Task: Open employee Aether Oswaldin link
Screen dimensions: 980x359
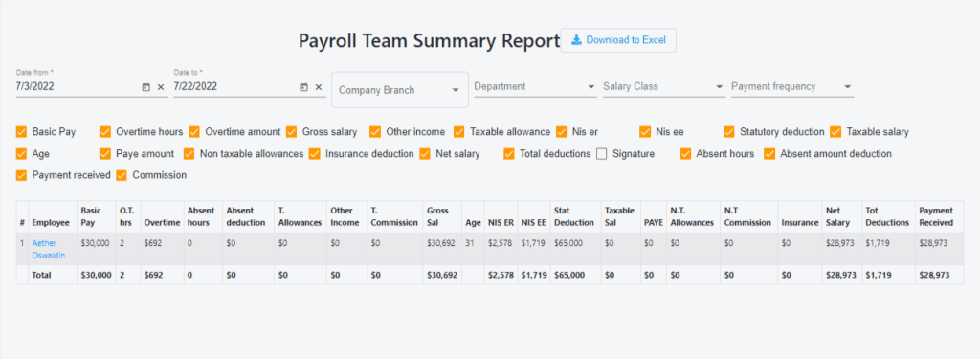Action: 49,249
